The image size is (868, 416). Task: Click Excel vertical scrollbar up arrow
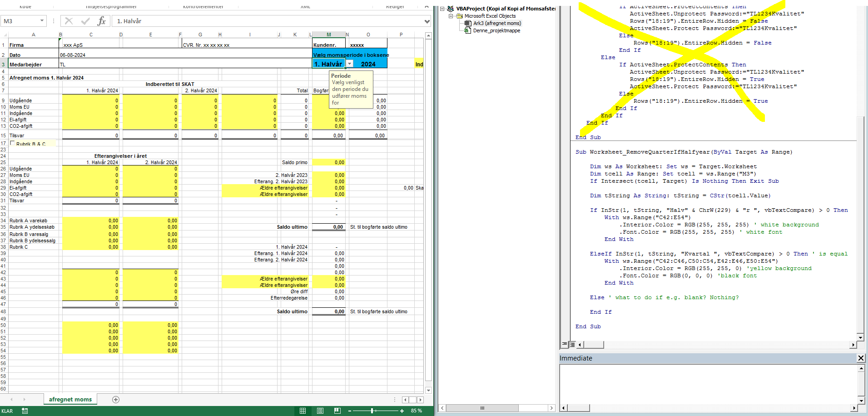point(428,35)
